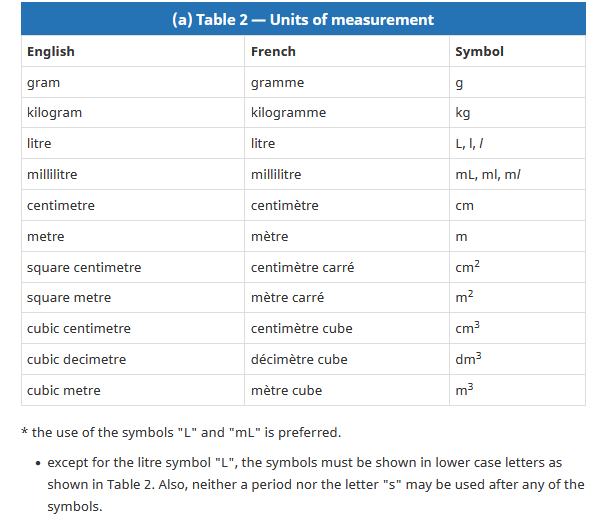Click the kg symbol cell

pyautogui.click(x=462, y=113)
